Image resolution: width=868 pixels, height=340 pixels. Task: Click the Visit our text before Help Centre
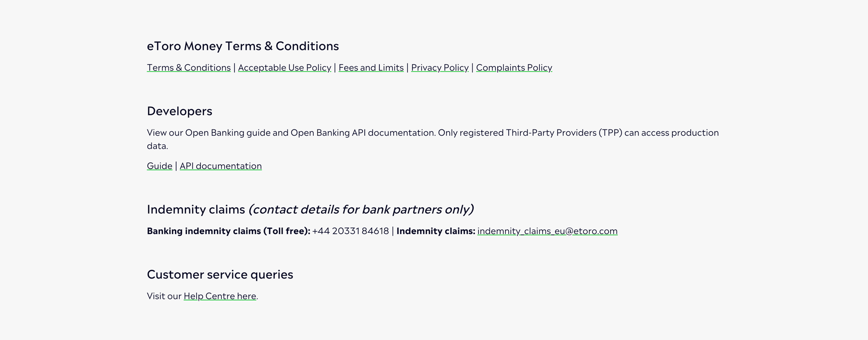pos(164,296)
